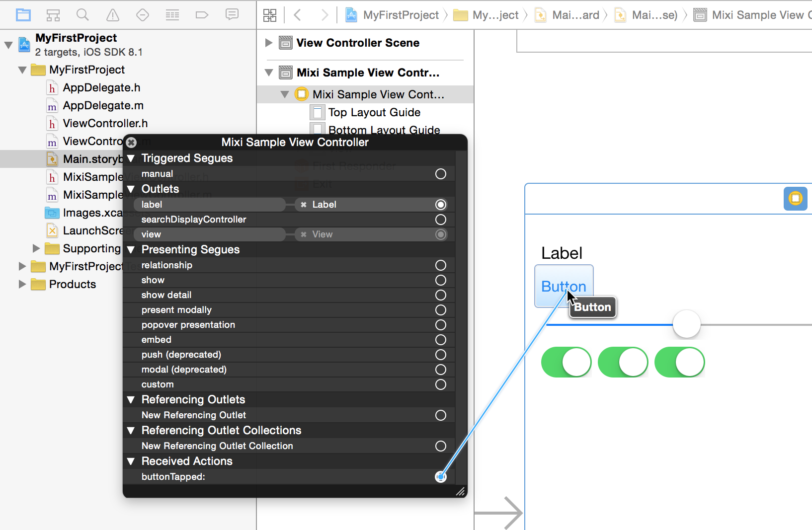Click the New Referencing Outlet circle
The image size is (812, 530).
click(441, 415)
